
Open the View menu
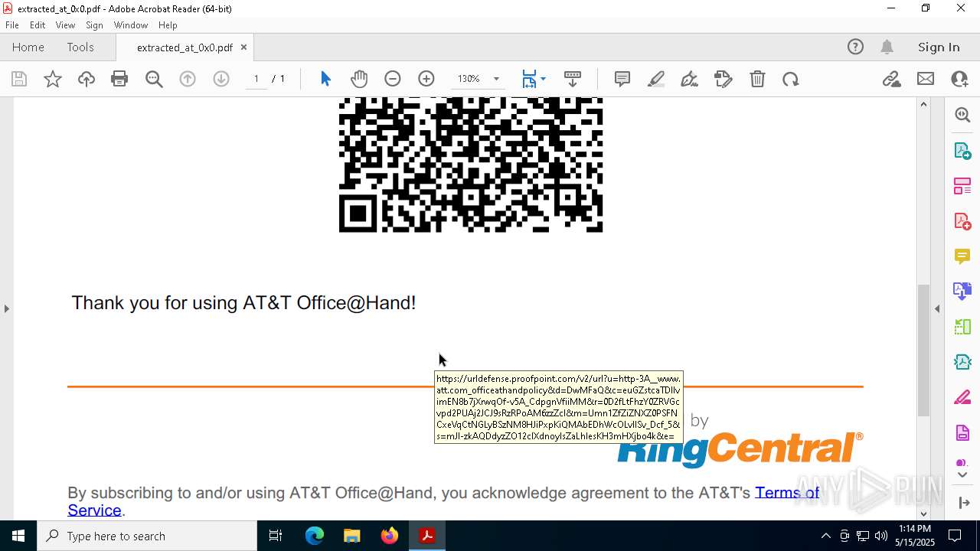(65, 24)
